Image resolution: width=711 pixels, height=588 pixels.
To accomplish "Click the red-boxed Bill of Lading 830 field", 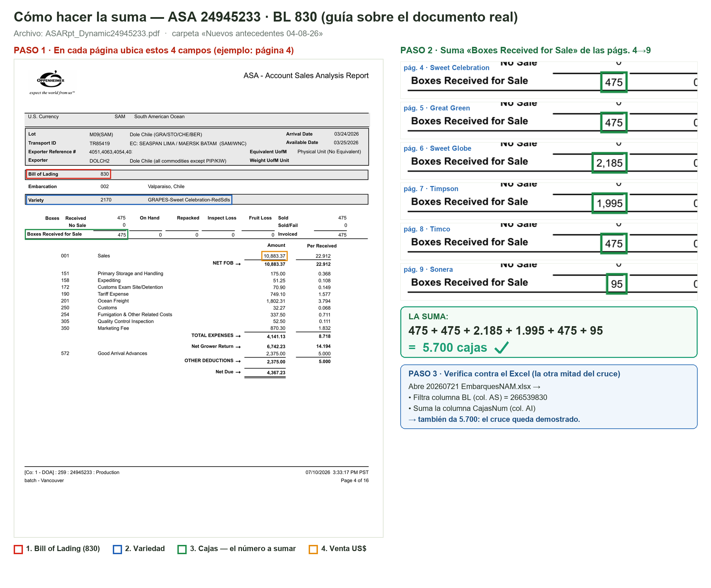I will point(68,174).
